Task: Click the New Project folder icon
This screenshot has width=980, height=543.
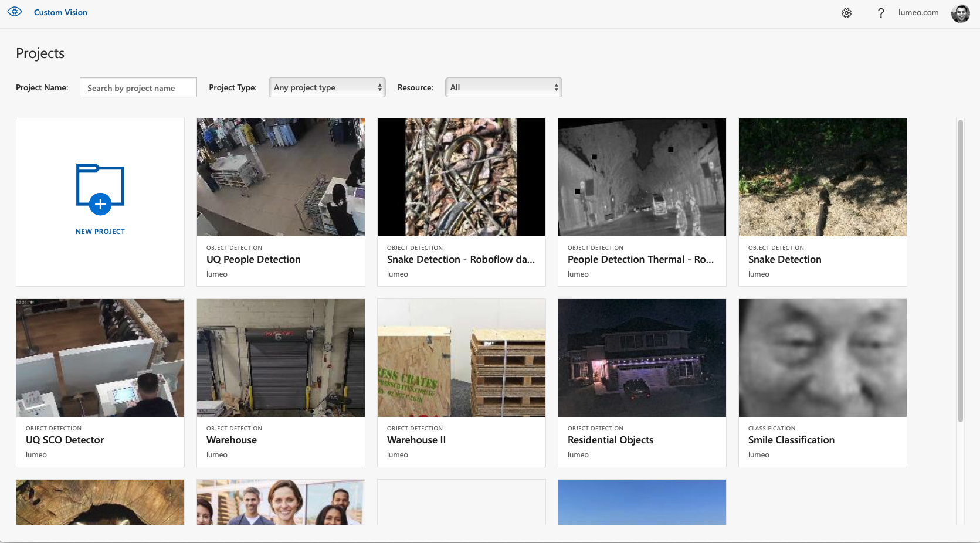Action: pyautogui.click(x=100, y=189)
